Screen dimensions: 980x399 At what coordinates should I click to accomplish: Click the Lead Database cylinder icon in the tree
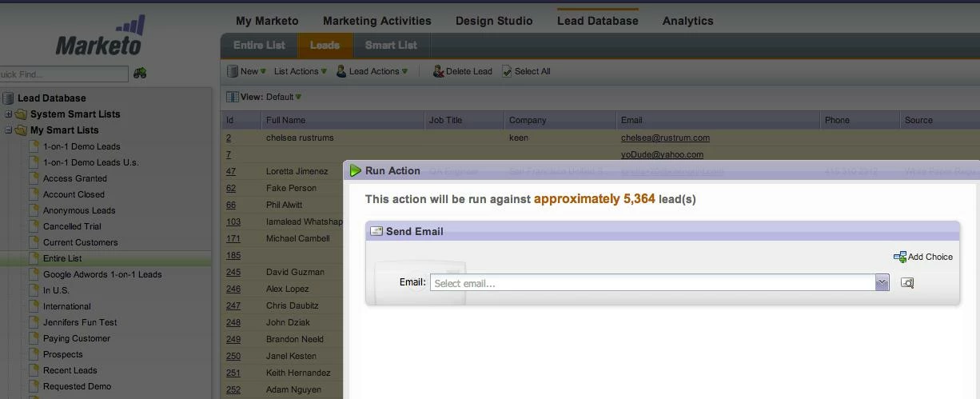pyautogui.click(x=8, y=98)
